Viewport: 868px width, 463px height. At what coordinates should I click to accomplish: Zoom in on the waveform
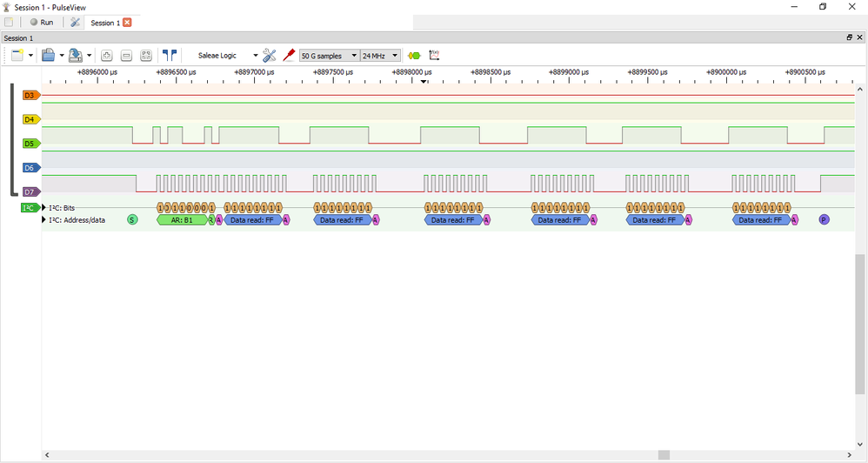(x=107, y=56)
